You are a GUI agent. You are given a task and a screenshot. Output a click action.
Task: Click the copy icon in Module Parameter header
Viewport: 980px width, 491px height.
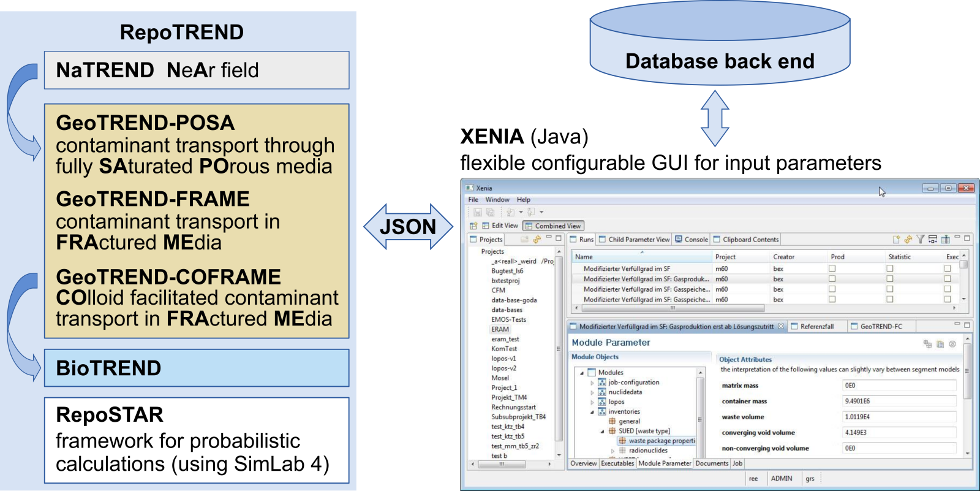pos(940,344)
